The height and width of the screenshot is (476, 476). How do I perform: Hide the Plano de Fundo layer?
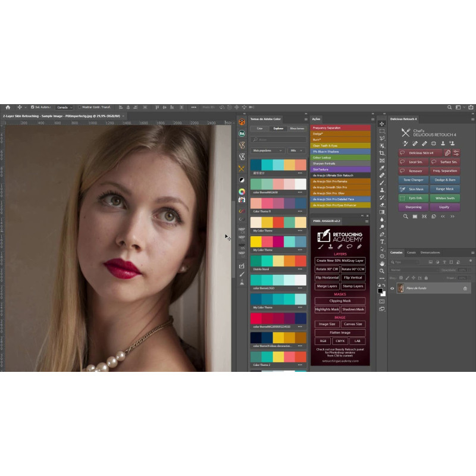392,289
